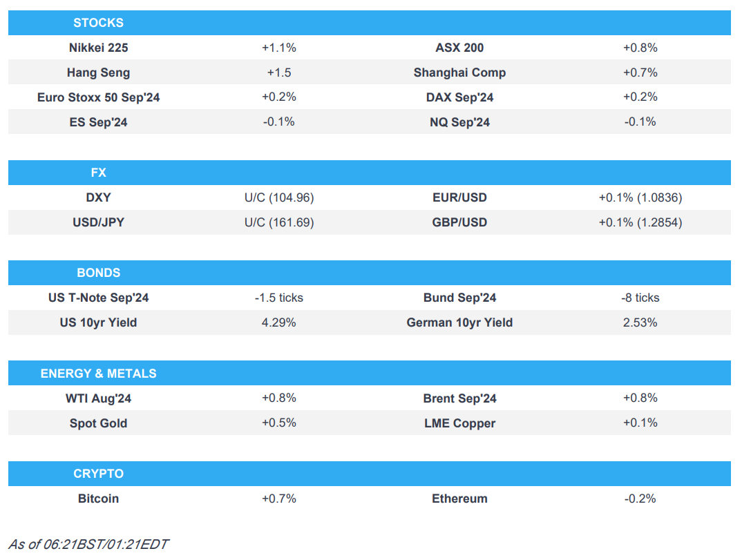The image size is (751, 560).
Task: Click the LME Copper label
Action: (459, 423)
